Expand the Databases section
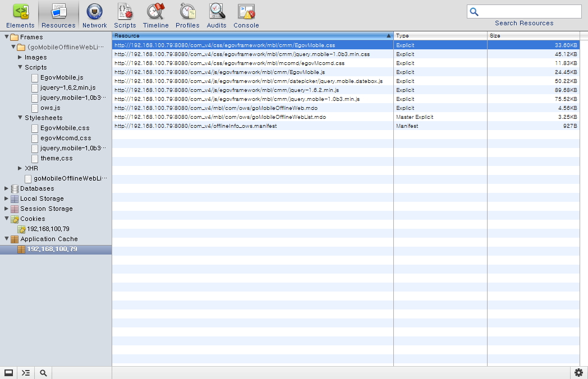Viewport: 588px width, 379px height. (x=7, y=188)
